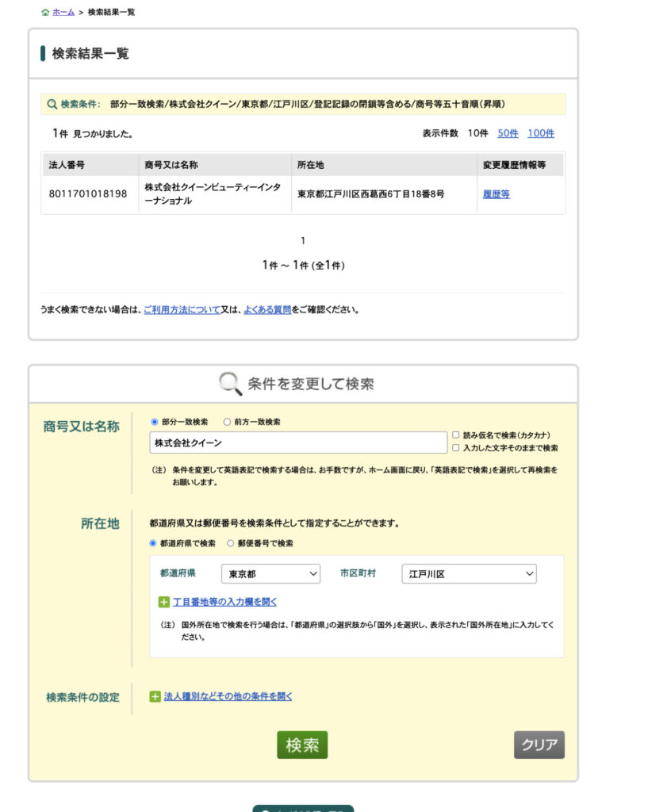Select 都道府県で検索 radio button
The height and width of the screenshot is (812, 648).
[154, 543]
